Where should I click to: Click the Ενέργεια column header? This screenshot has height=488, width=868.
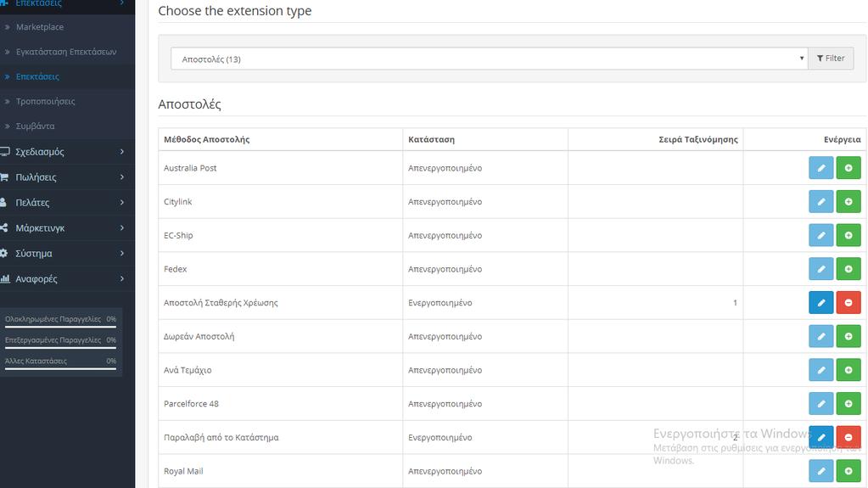point(842,139)
